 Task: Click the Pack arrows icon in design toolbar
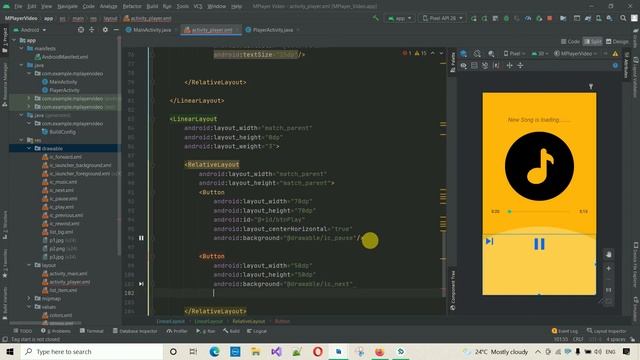click(x=509, y=65)
